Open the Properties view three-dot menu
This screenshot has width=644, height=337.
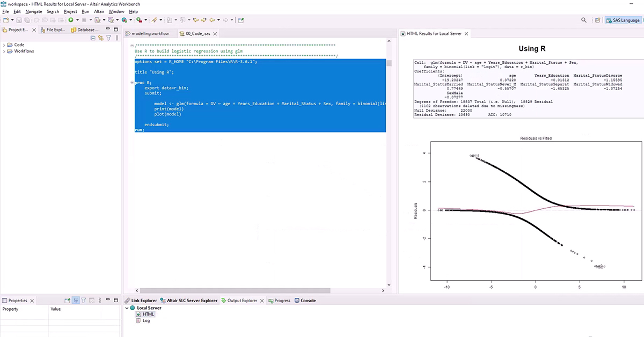pos(100,301)
